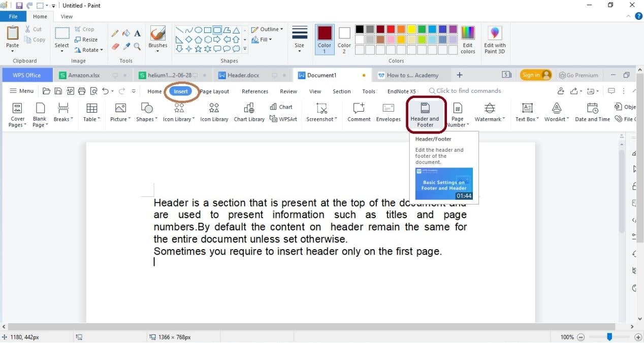Open the Brushes tool
This screenshot has width=644, height=343.
coord(157,38)
